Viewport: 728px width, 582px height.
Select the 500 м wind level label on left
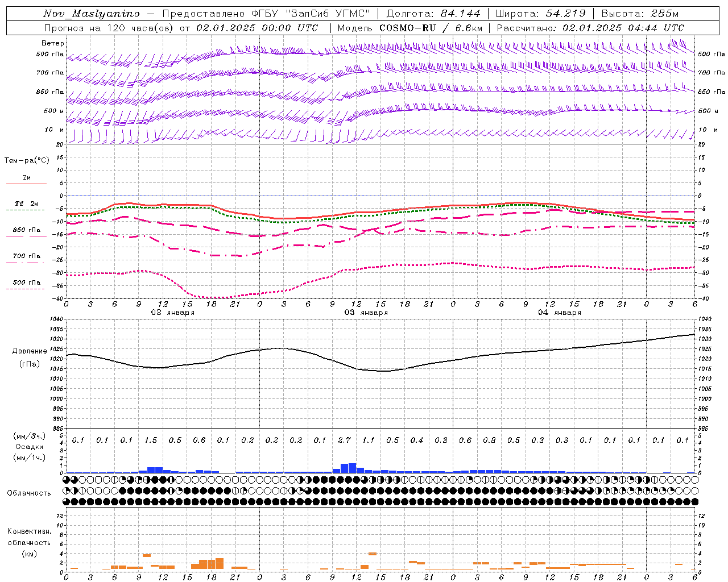tap(54, 111)
